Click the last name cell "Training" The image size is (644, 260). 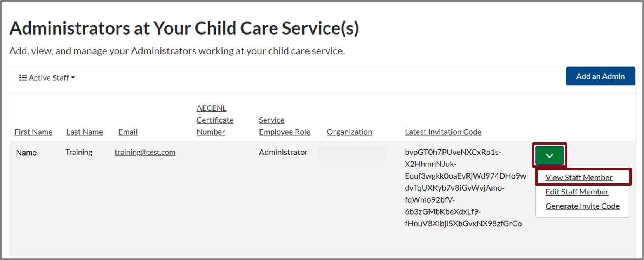coord(79,152)
